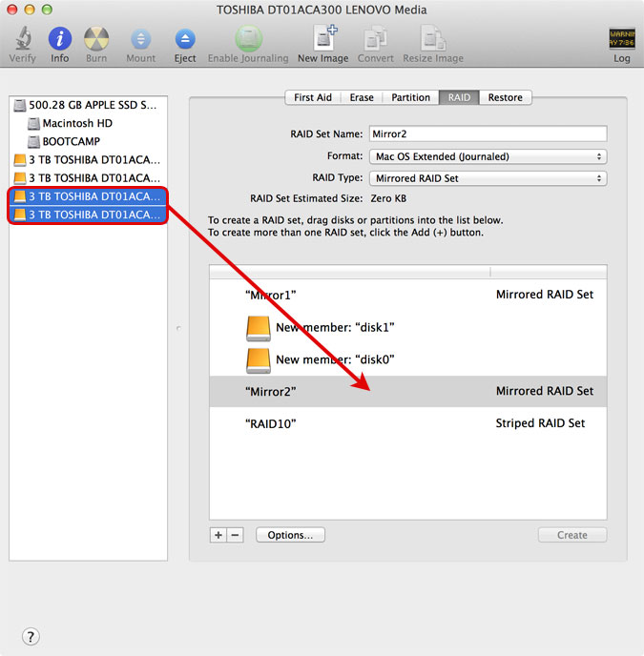The height and width of the screenshot is (656, 644).
Task: Click the RAID Set Name text field
Action: (488, 134)
